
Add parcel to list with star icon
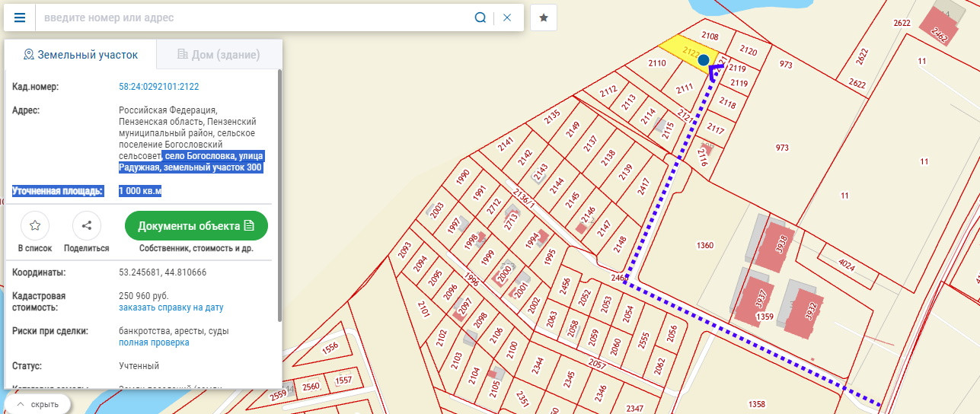35,226
